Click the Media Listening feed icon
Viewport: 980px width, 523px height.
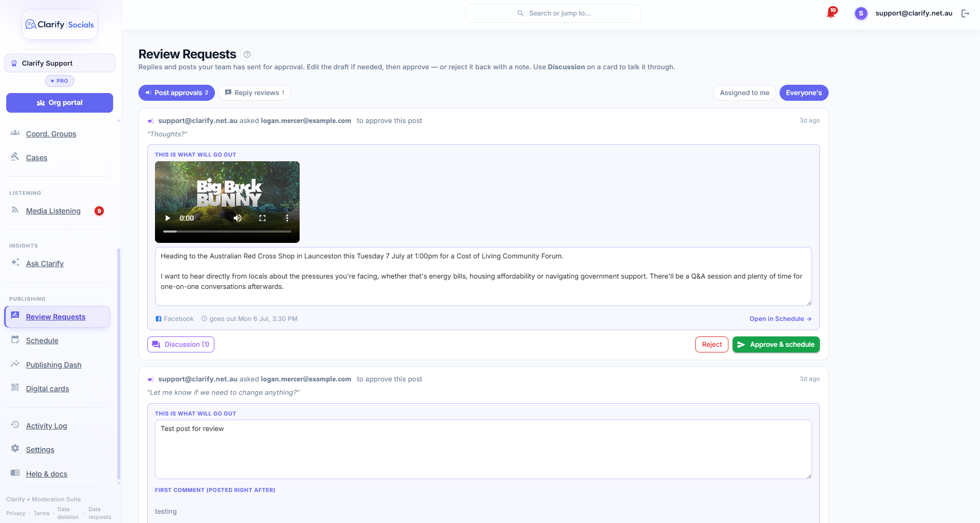pos(15,210)
